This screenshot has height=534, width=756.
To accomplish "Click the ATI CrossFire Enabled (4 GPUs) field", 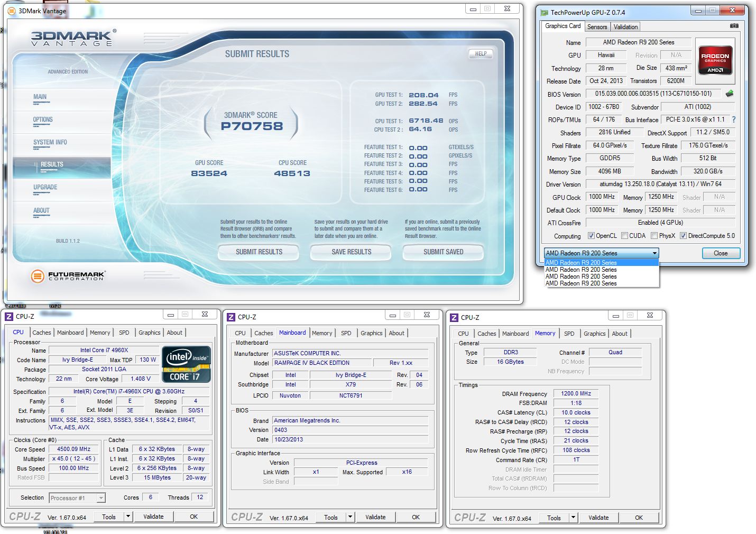I will pos(660,223).
